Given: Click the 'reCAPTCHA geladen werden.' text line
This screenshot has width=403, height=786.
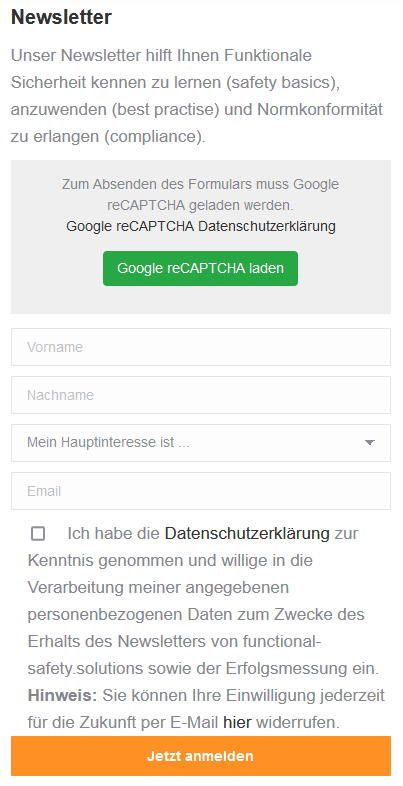Looking at the screenshot, I should click(x=200, y=206).
